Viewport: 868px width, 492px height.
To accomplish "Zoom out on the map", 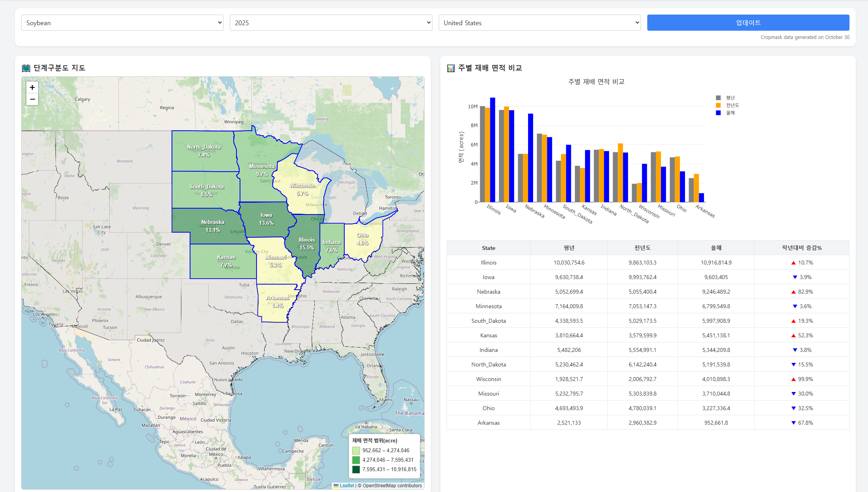I will [x=32, y=99].
